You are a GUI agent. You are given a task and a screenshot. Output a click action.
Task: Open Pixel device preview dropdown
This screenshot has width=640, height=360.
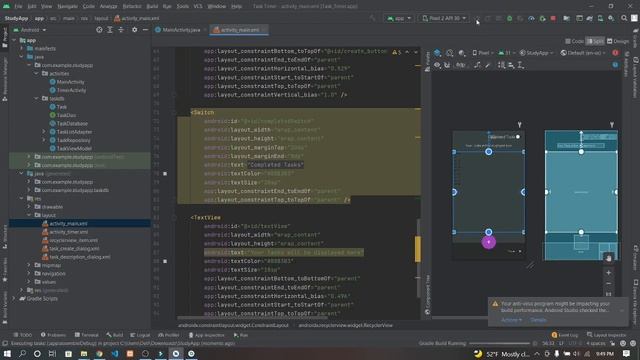tap(483, 53)
